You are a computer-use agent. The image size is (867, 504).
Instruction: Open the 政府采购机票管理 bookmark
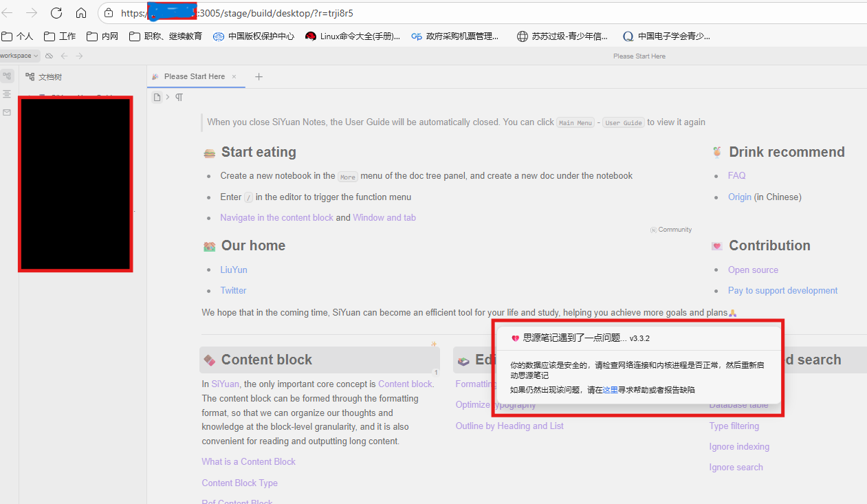tap(455, 36)
